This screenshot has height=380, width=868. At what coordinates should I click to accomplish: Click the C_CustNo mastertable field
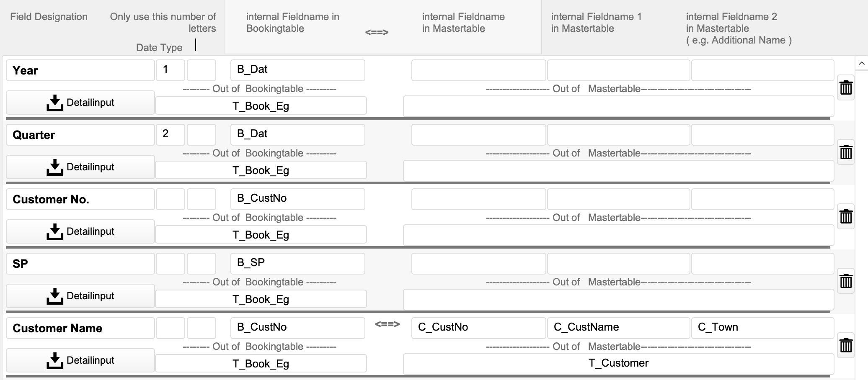coord(478,328)
